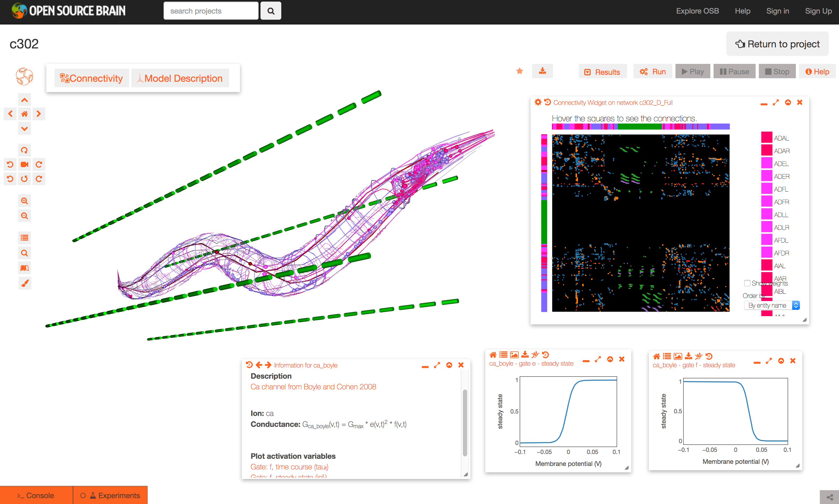Click the ADAL pink color swatch

coord(766,137)
